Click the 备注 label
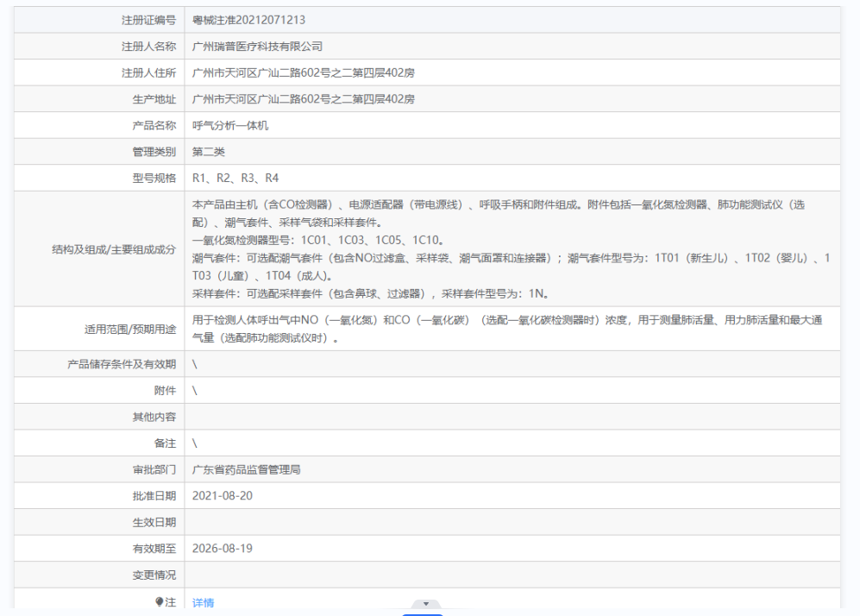The height and width of the screenshot is (616, 860). click(165, 443)
